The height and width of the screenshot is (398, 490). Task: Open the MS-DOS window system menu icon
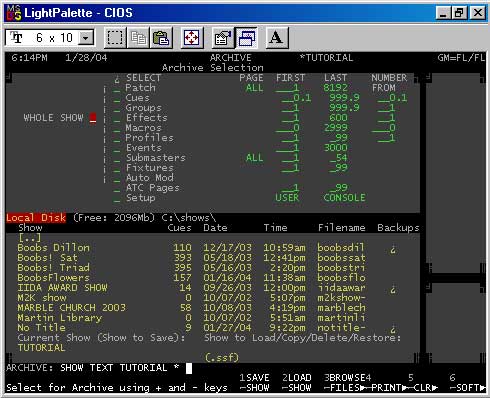coord(14,13)
